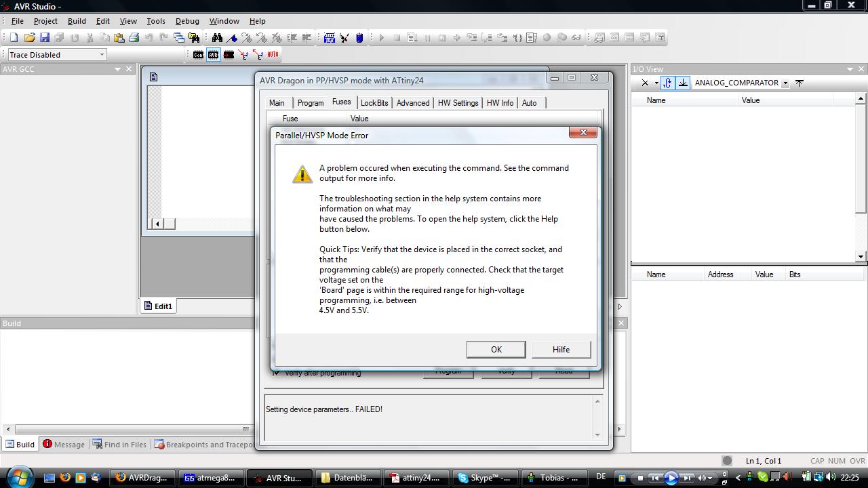Image resolution: width=868 pixels, height=488 pixels.
Task: Click the read EEPROM arrow icon
Action: [258, 55]
